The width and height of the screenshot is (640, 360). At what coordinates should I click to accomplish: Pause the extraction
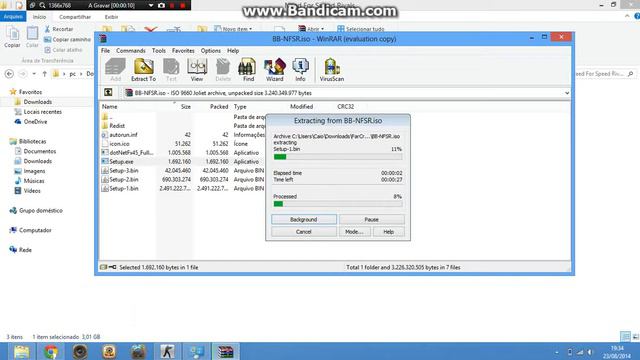(x=371, y=219)
